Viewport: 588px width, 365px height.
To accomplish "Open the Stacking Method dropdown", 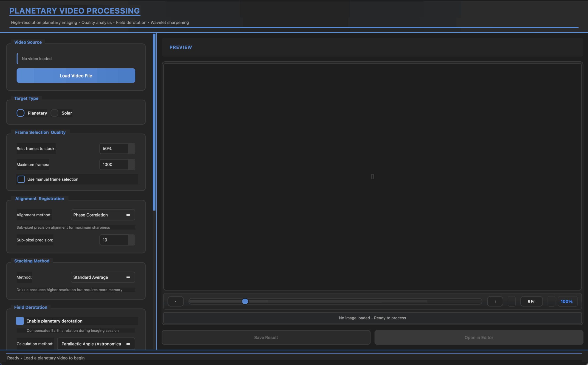I will pos(103,277).
